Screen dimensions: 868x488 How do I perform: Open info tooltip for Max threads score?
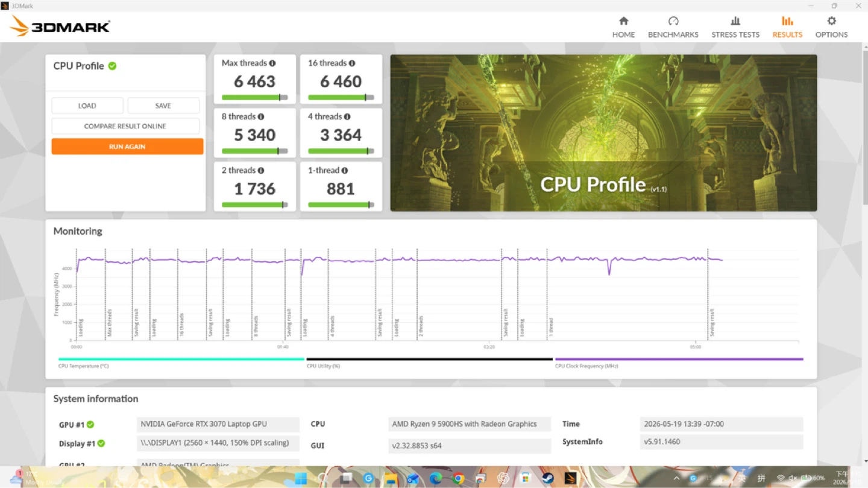click(x=272, y=63)
